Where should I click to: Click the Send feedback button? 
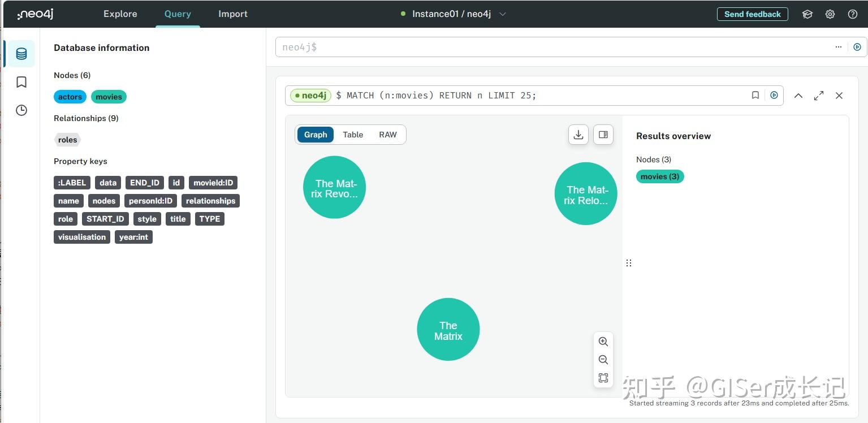point(752,14)
